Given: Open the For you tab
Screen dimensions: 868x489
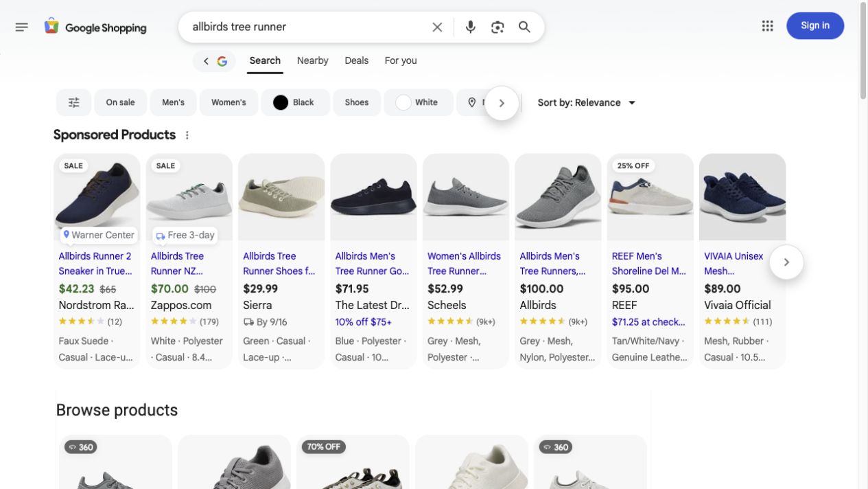Looking at the screenshot, I should coord(401,60).
